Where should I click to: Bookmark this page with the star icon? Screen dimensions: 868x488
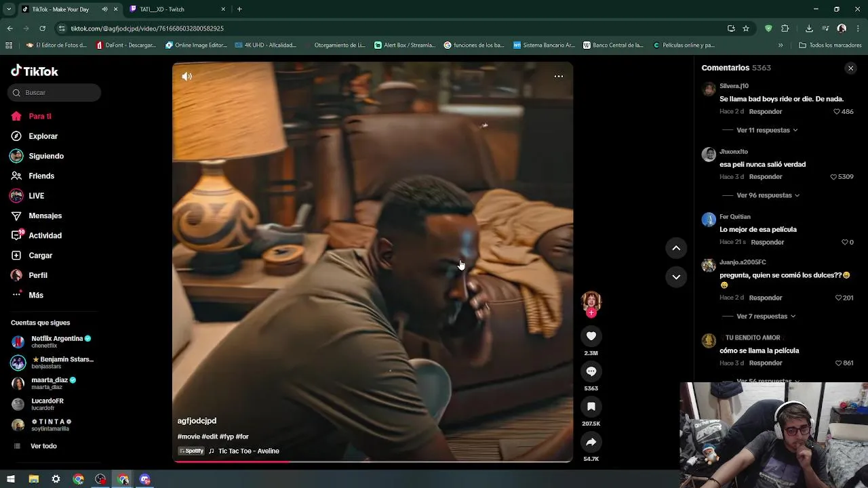746,28
